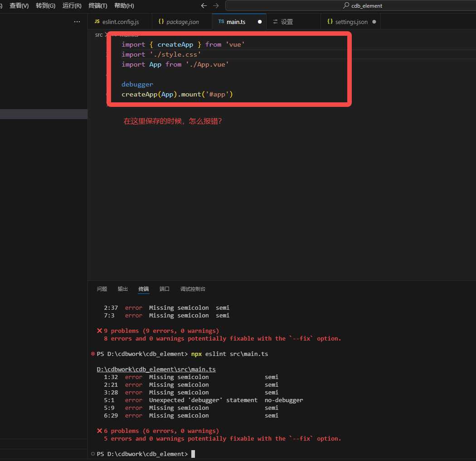The width and height of the screenshot is (476, 461).
Task: Click the 'debugger' keyword in the editor
Action: [137, 84]
